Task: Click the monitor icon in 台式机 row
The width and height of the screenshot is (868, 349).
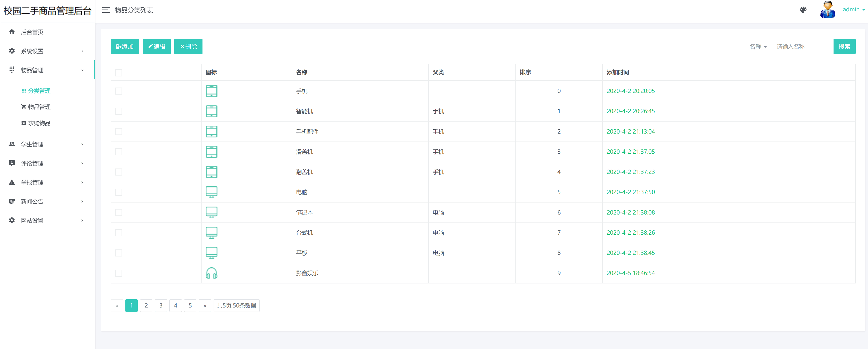Action: coord(211,232)
